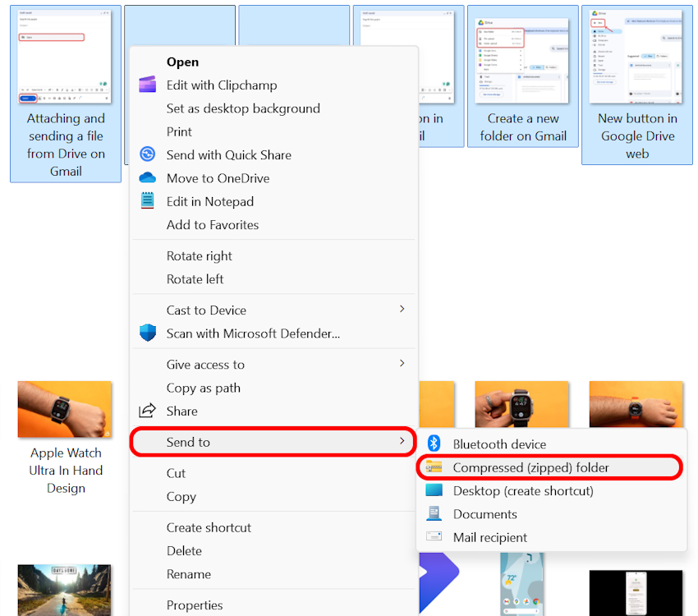
Task: Open Give access to entry
Action: (x=273, y=365)
